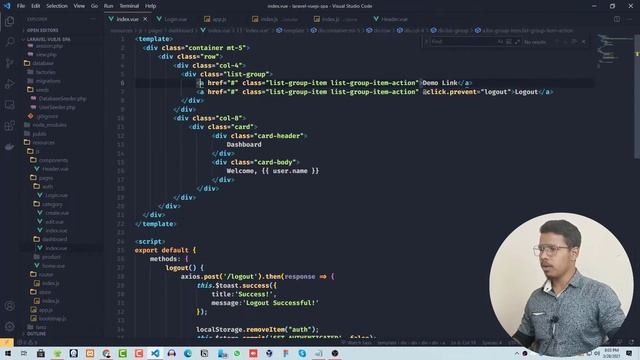
Task: Open UserSeeder.php in the explorer
Action: coord(57,107)
